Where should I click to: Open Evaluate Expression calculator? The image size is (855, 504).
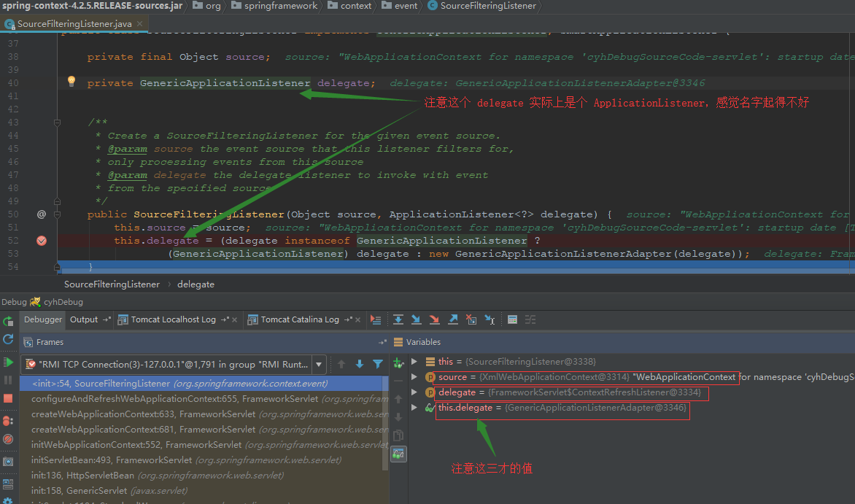[513, 319]
